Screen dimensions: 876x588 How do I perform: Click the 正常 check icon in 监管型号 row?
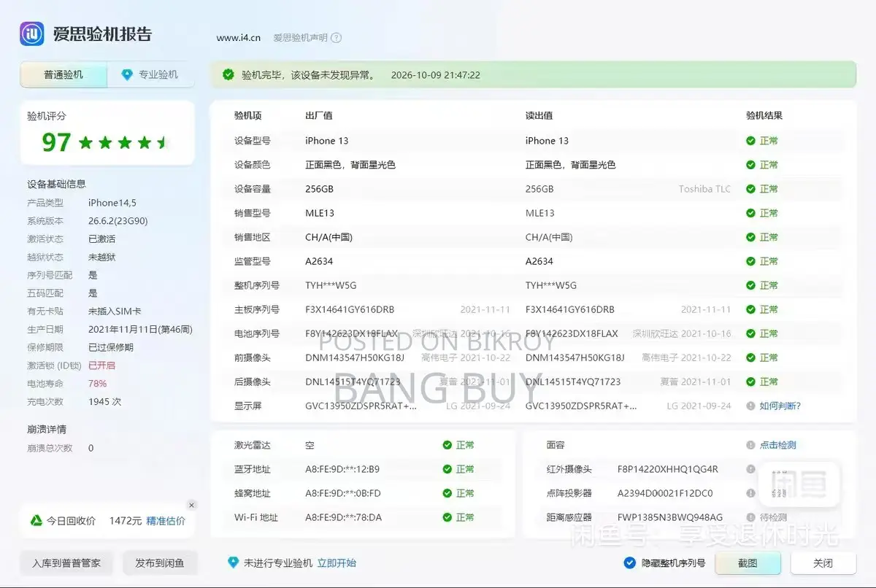(750, 261)
